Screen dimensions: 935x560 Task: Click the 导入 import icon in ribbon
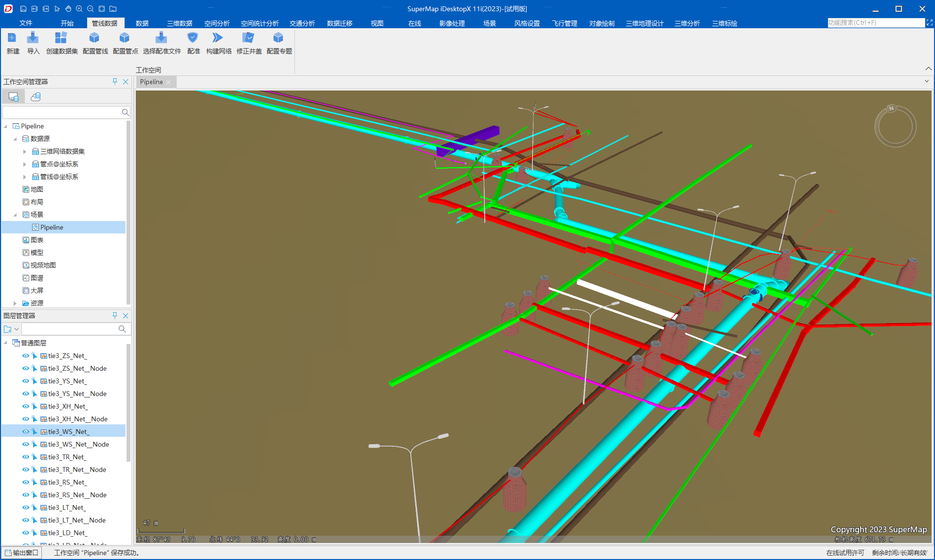pyautogui.click(x=33, y=43)
